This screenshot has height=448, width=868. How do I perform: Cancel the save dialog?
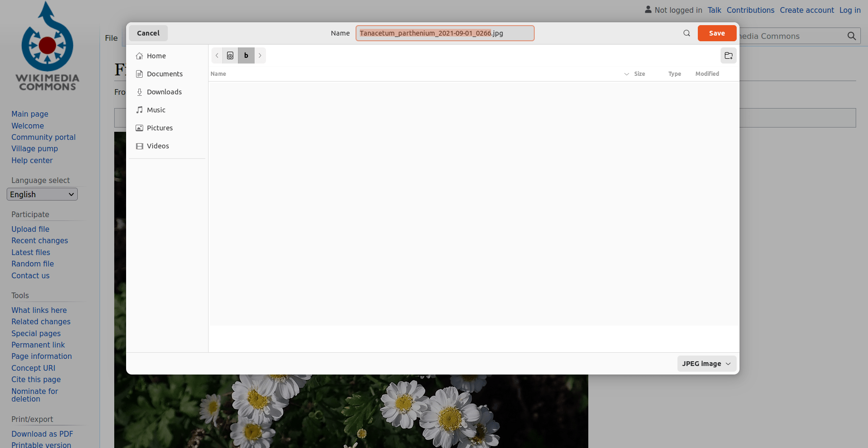click(x=148, y=33)
